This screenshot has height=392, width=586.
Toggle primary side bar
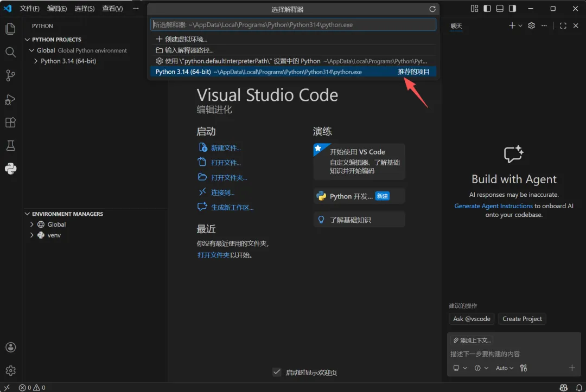[x=487, y=8]
